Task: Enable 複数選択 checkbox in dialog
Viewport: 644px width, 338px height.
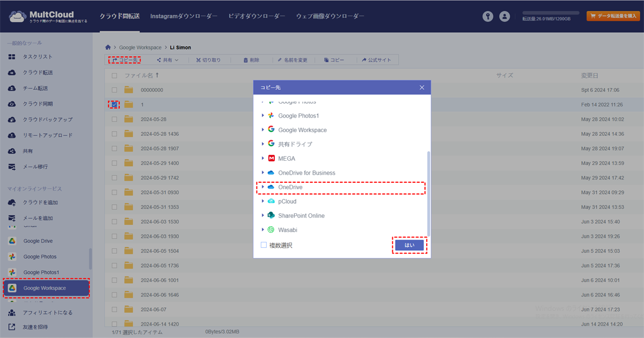Action: 264,245
